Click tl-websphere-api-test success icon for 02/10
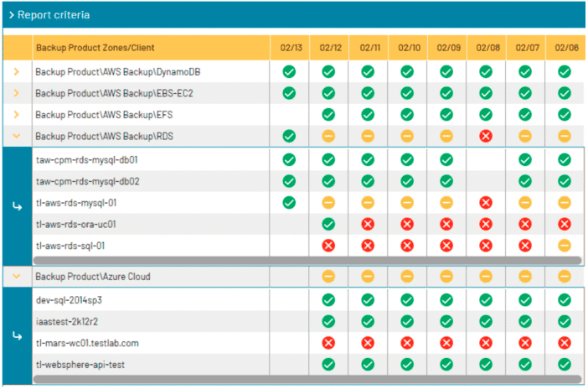This screenshot has height=389, width=588. pos(407,364)
